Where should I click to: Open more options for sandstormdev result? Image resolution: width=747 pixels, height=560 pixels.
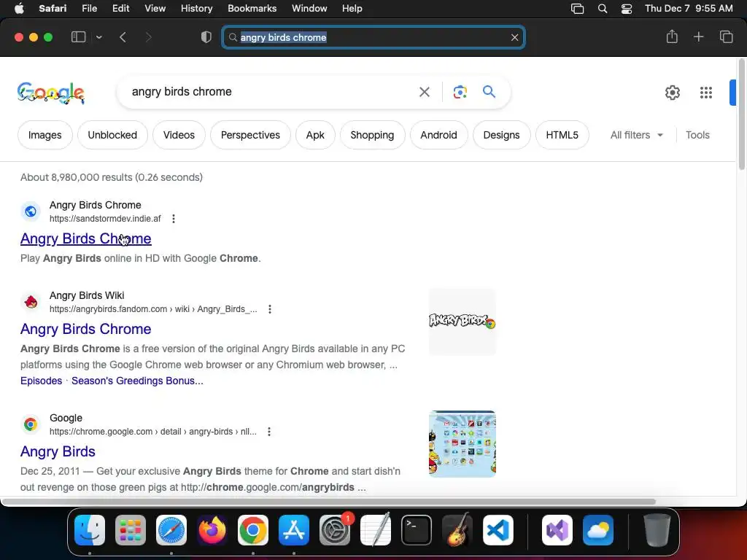coord(174,219)
